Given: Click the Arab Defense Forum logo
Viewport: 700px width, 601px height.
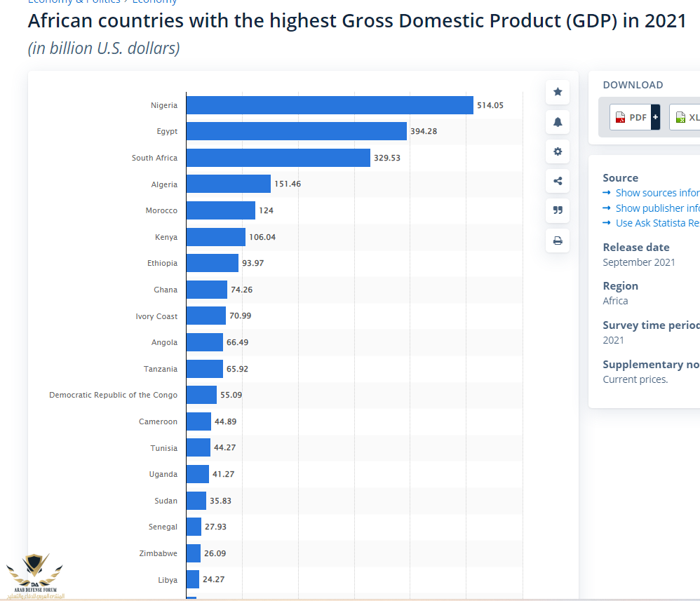Looking at the screenshot, I should [x=34, y=575].
